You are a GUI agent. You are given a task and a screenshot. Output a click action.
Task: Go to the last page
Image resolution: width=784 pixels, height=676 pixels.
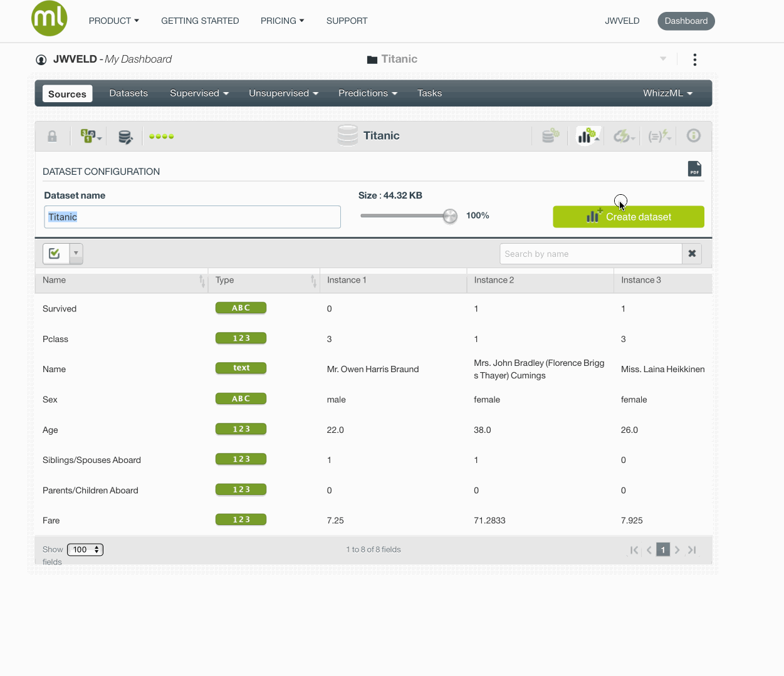pyautogui.click(x=692, y=550)
